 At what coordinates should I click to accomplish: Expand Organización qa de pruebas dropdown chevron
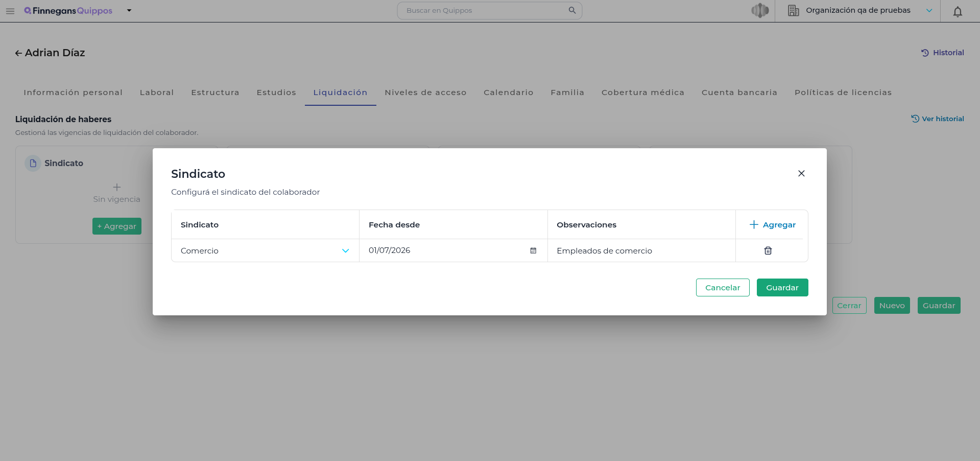tap(929, 10)
